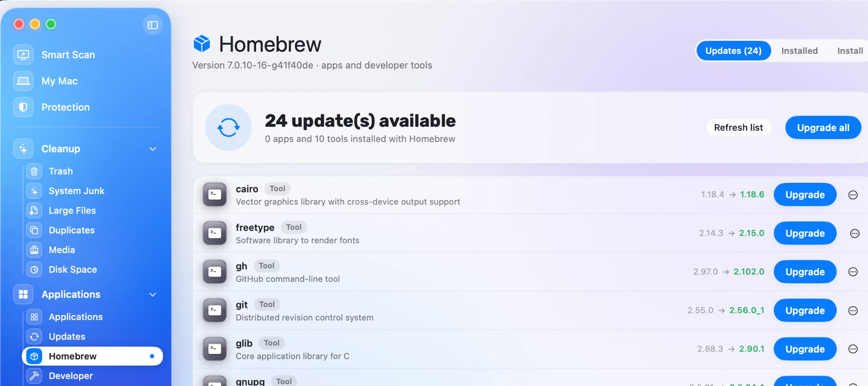Screen dimensions: 868x386
Task: Click the gh version 2.102.0 text
Action: [x=749, y=272]
